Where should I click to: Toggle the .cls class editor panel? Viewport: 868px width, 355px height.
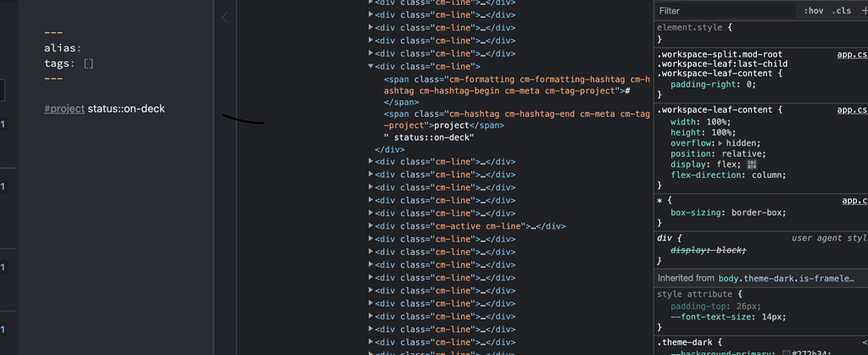(841, 11)
